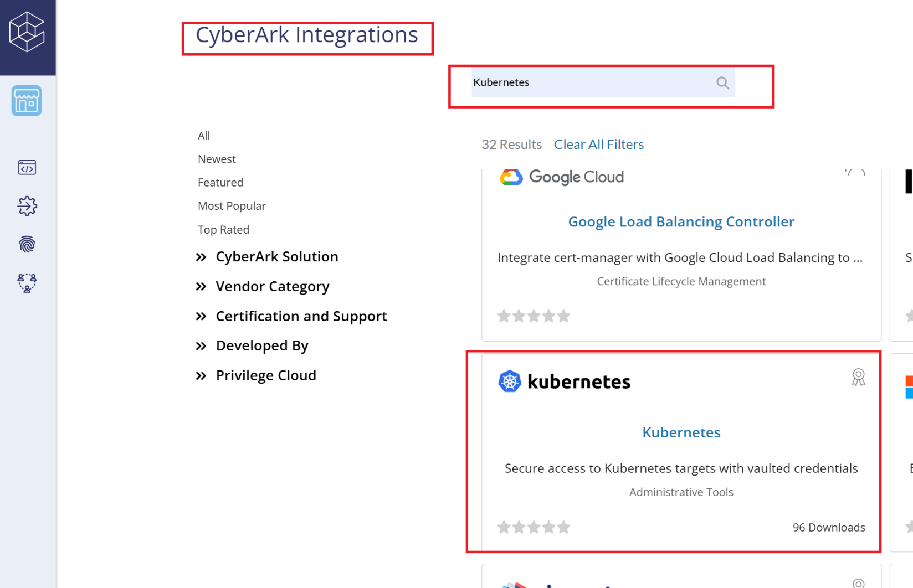This screenshot has height=588, width=913.
Task: Expand the Developed By filter section
Action: [x=262, y=345]
